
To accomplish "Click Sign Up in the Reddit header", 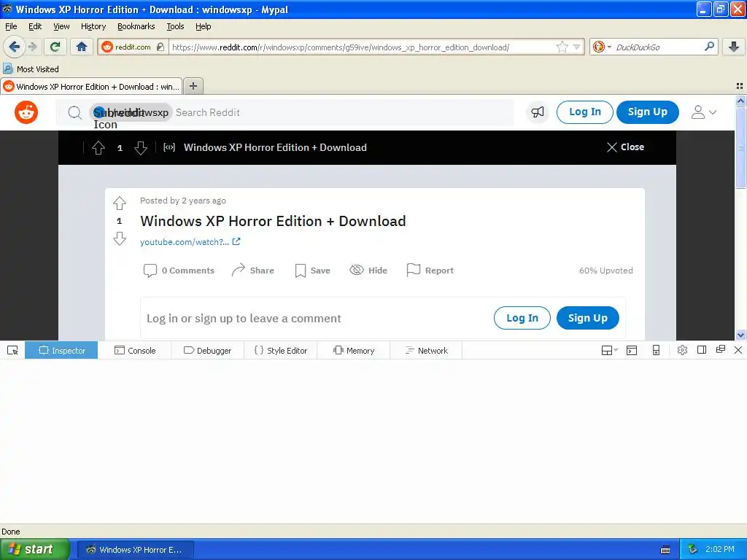I will [x=648, y=112].
